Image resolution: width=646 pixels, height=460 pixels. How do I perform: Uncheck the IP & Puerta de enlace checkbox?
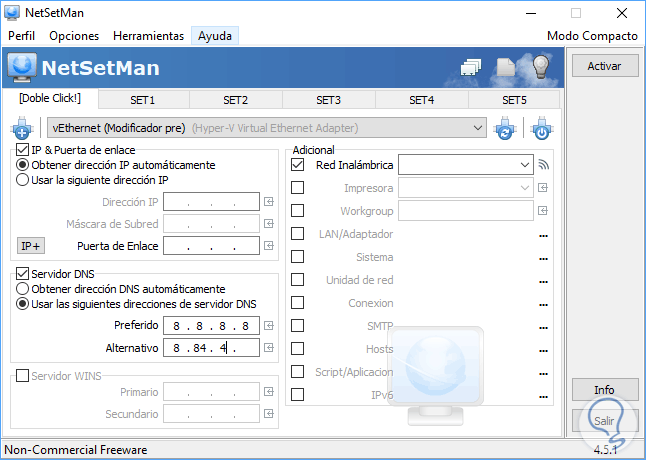[x=22, y=150]
